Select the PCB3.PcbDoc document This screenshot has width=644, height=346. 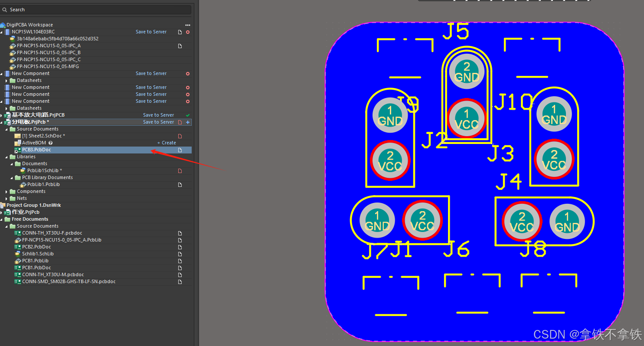pyautogui.click(x=36, y=150)
